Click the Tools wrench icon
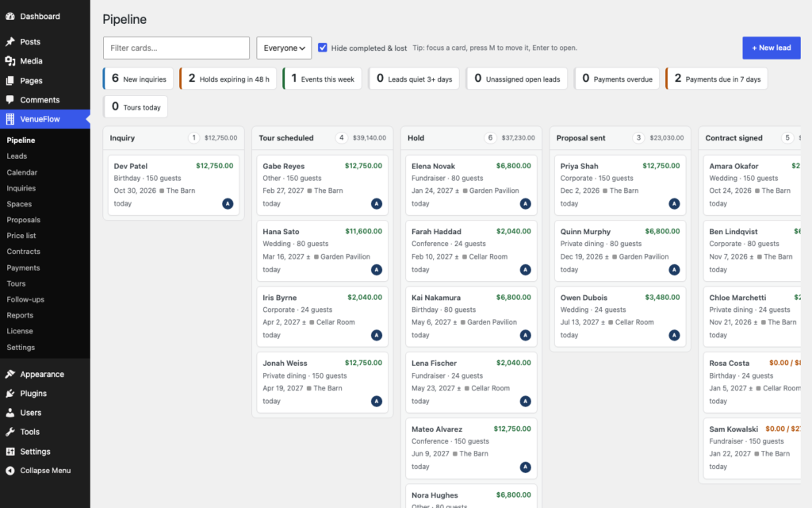812x508 pixels. 10,431
